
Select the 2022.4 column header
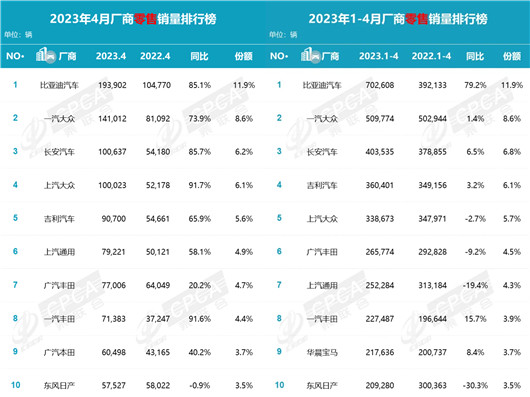pyautogui.click(x=155, y=56)
